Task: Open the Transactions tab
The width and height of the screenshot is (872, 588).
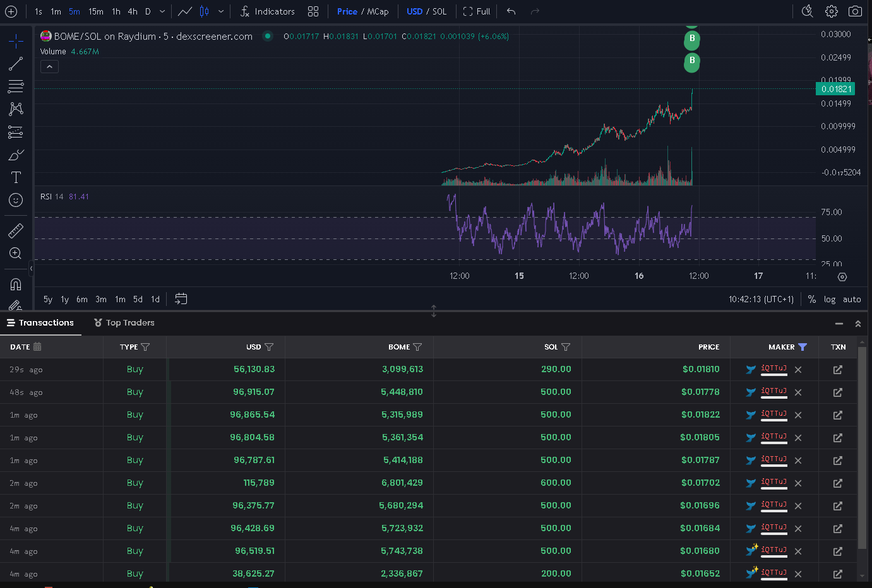Action: coord(40,322)
